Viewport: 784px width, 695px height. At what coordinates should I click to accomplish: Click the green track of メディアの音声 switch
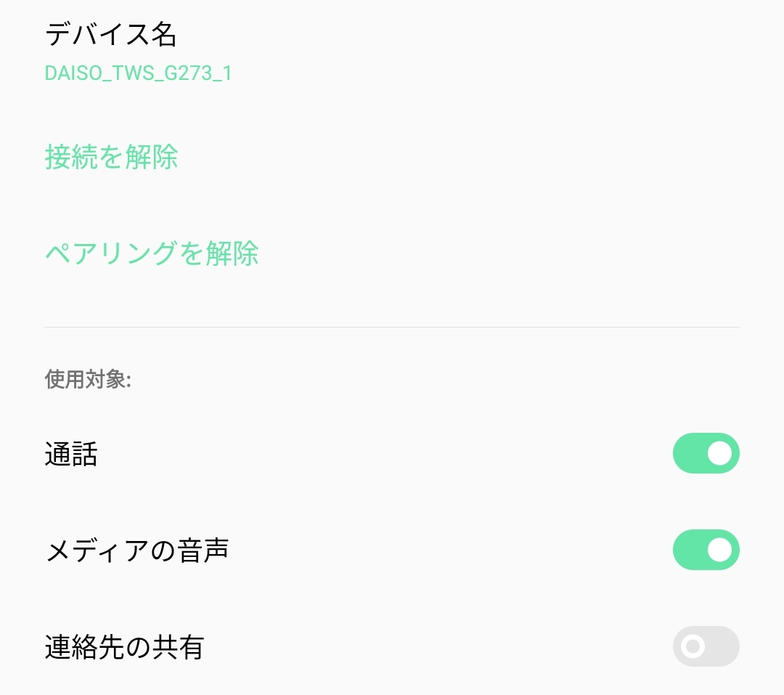pos(688,550)
